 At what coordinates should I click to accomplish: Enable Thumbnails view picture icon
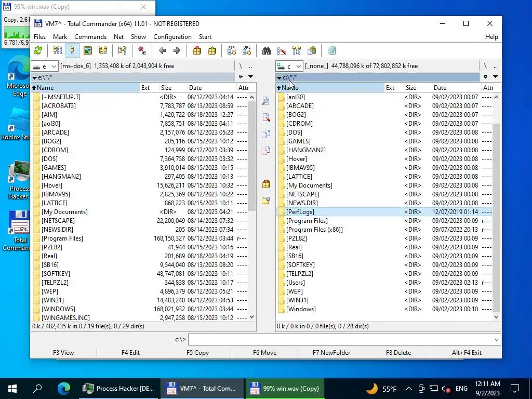tap(87, 50)
